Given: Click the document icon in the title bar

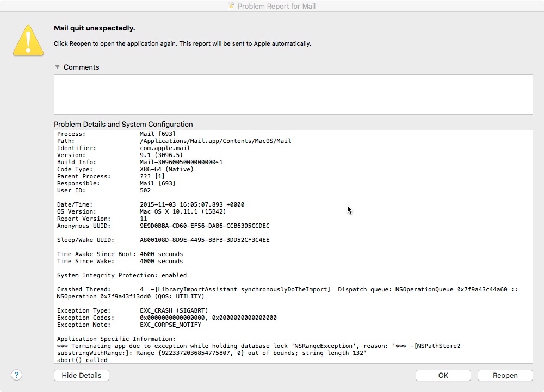Looking at the screenshot, I should (231, 6).
